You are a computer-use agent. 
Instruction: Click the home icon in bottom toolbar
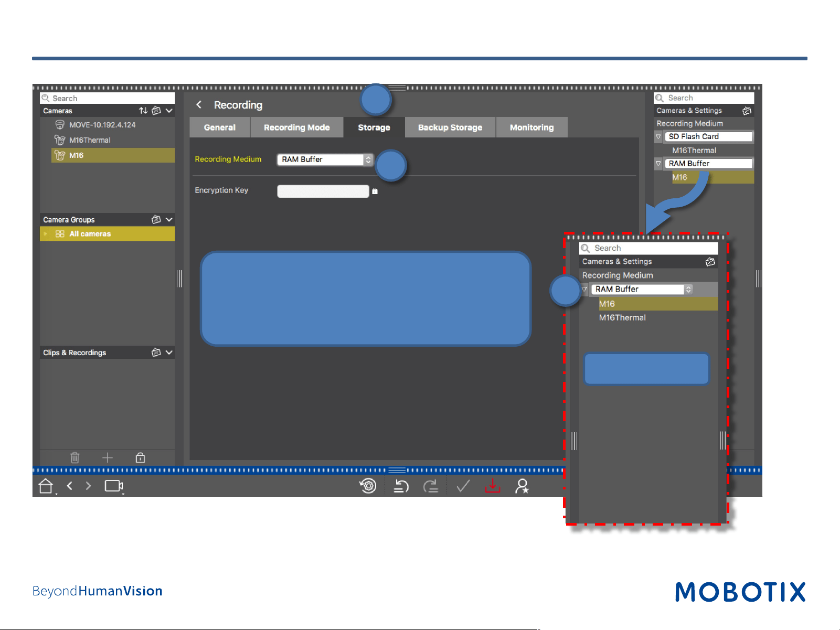[46, 486]
